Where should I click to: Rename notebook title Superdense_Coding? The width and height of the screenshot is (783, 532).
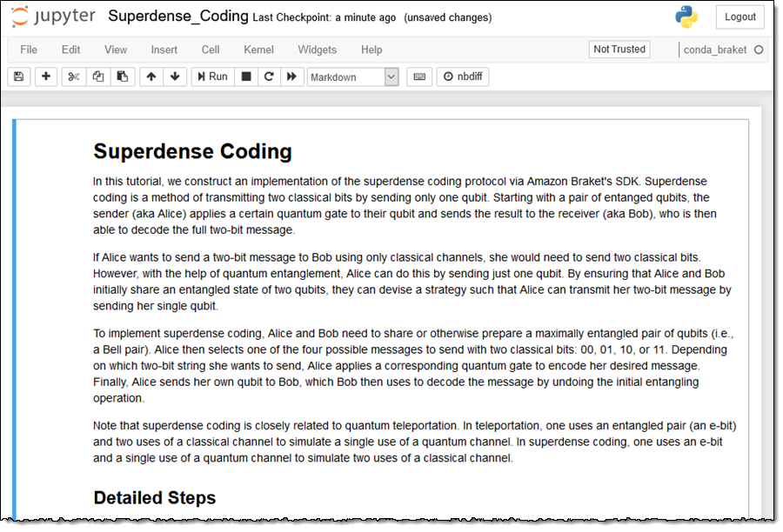pyautogui.click(x=177, y=17)
